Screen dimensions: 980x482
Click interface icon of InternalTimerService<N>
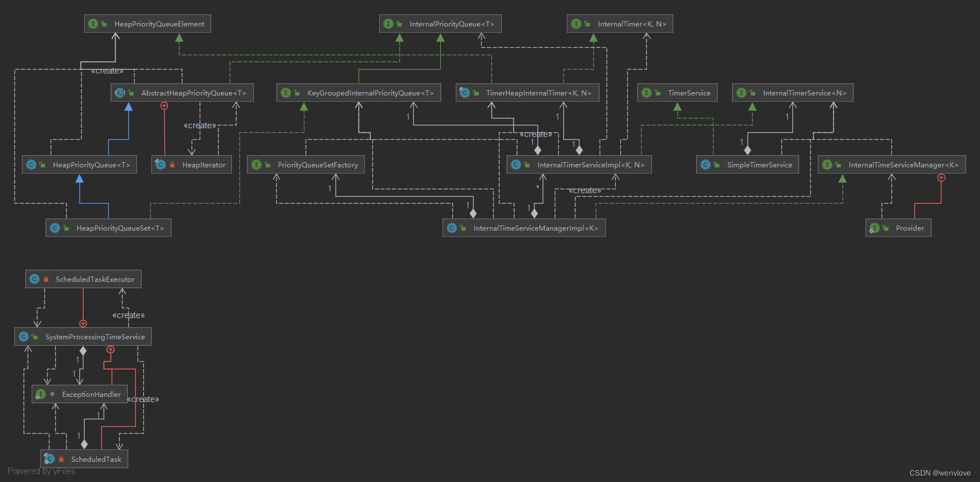click(741, 93)
